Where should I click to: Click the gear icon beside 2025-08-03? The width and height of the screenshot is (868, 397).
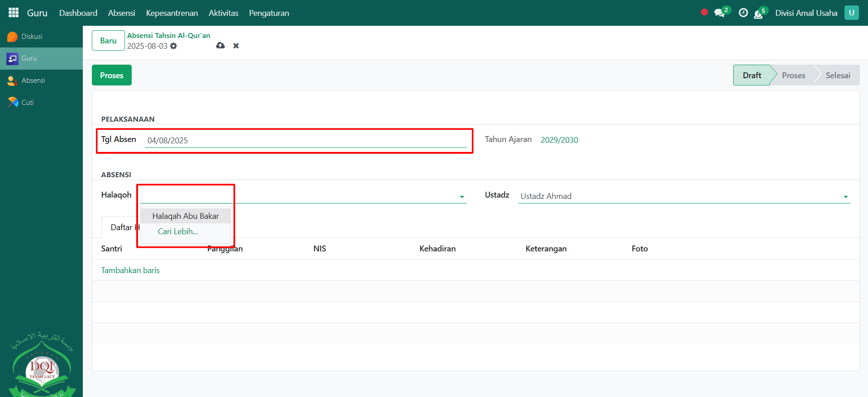tap(174, 46)
